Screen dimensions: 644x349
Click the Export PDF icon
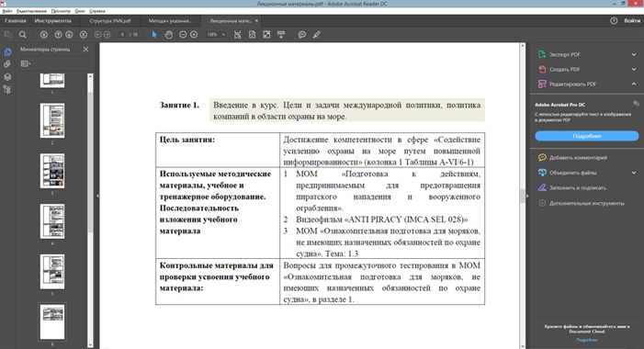542,54
